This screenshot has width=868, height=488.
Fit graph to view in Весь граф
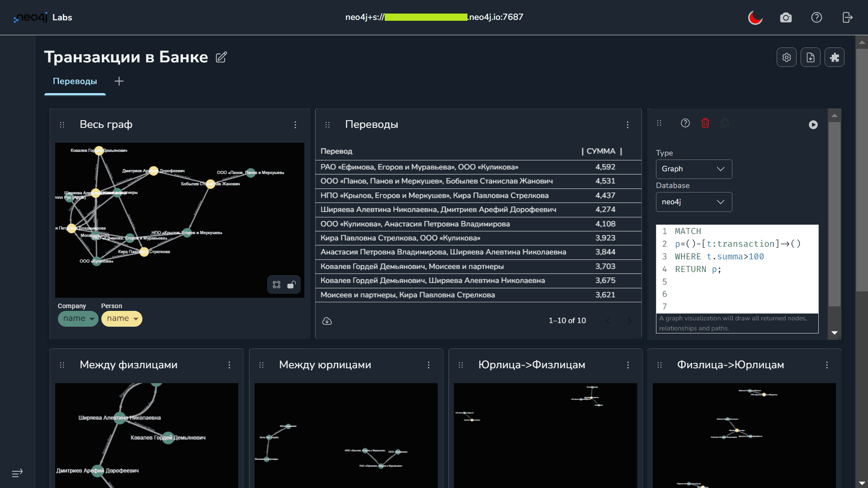pyautogui.click(x=277, y=285)
